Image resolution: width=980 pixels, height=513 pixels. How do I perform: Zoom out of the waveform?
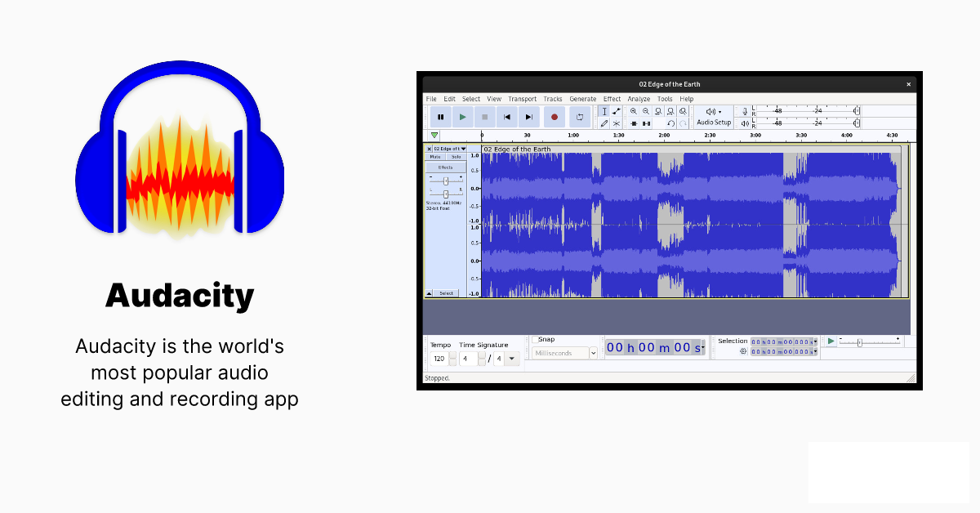point(646,111)
